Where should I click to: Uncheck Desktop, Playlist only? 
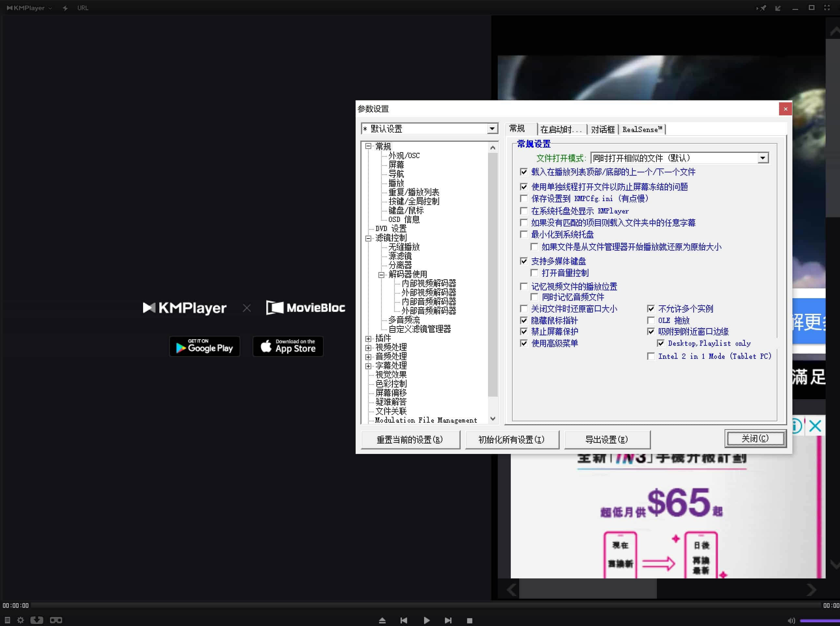pos(661,343)
